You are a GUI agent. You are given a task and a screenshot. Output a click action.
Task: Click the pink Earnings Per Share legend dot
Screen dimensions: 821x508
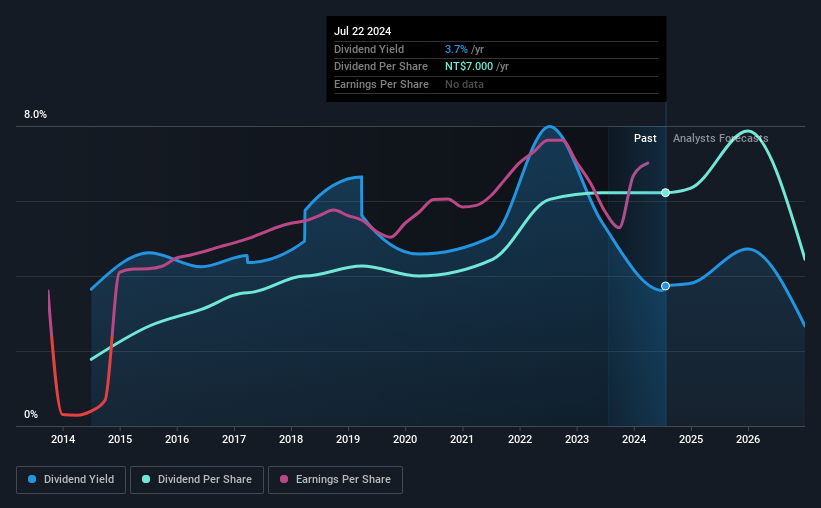tap(284, 479)
